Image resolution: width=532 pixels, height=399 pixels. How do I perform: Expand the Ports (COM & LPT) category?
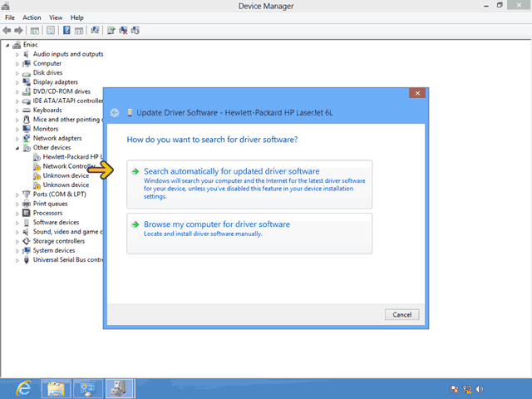(17, 195)
